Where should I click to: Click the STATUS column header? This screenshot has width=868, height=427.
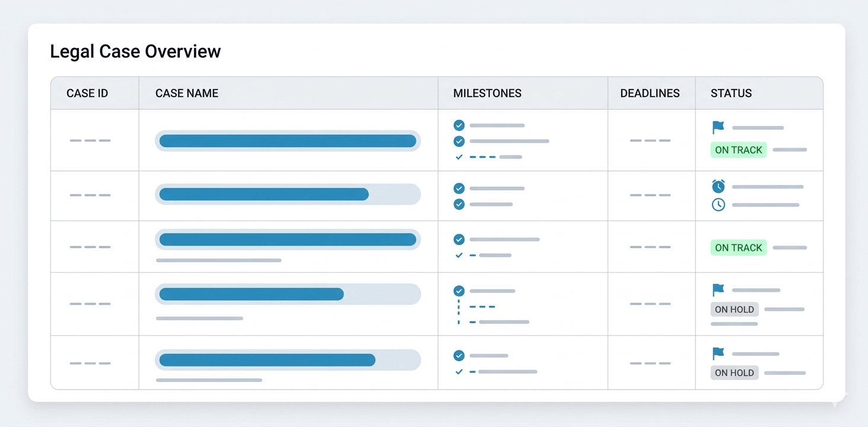731,93
